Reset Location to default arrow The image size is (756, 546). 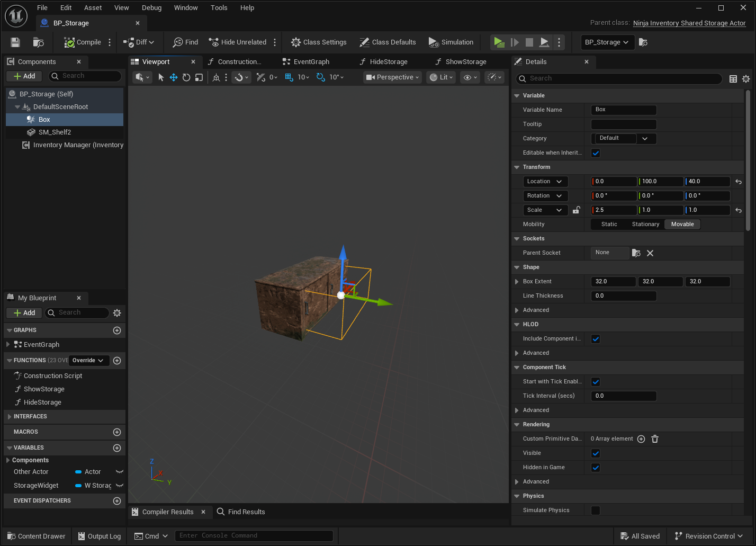point(739,182)
